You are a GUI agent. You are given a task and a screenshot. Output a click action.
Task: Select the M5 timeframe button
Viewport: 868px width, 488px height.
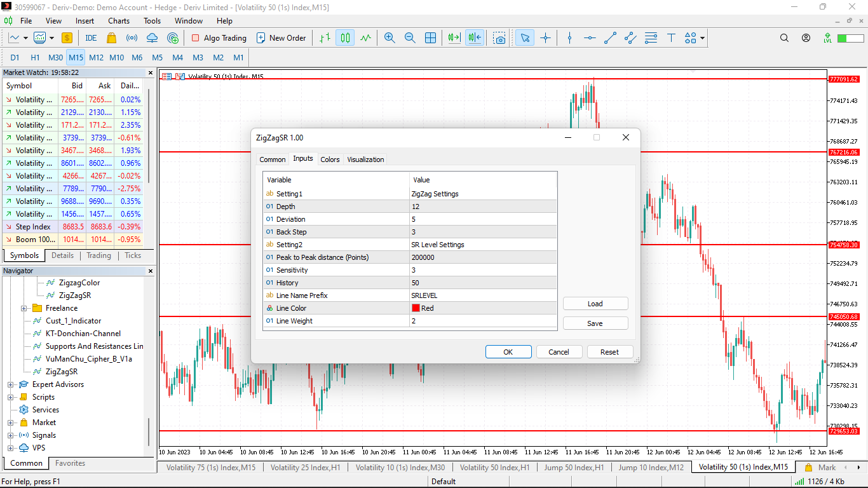pyautogui.click(x=158, y=58)
